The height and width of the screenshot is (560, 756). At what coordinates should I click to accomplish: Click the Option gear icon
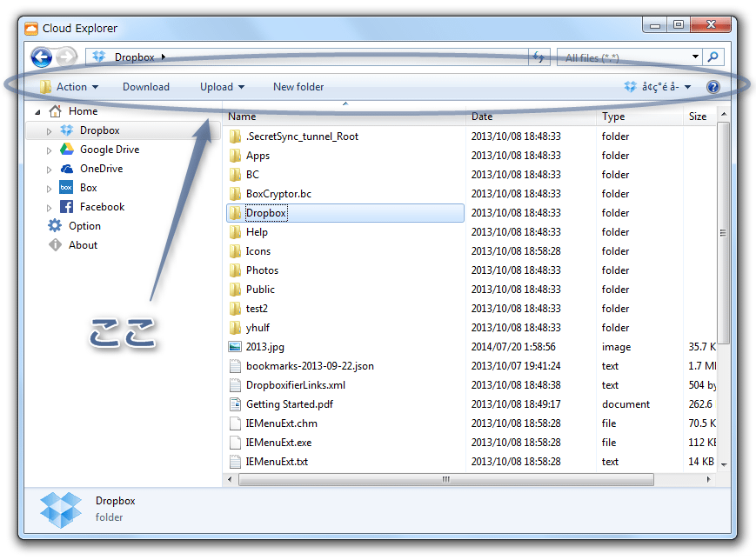(x=55, y=225)
